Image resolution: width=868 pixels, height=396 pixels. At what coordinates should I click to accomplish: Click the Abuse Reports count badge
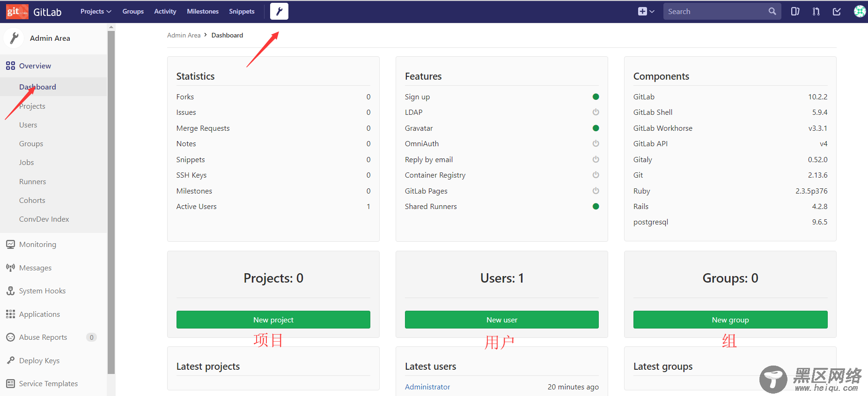(x=91, y=337)
